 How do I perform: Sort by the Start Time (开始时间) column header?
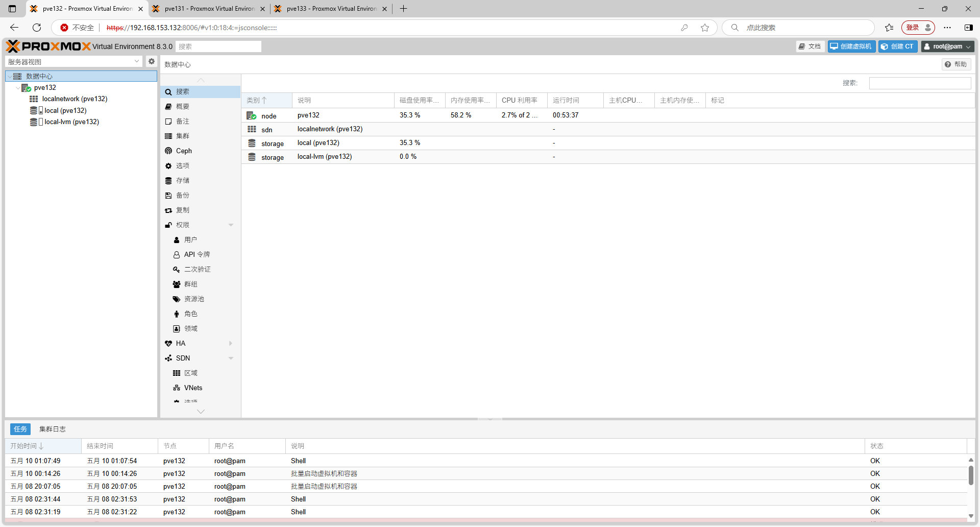pos(43,446)
